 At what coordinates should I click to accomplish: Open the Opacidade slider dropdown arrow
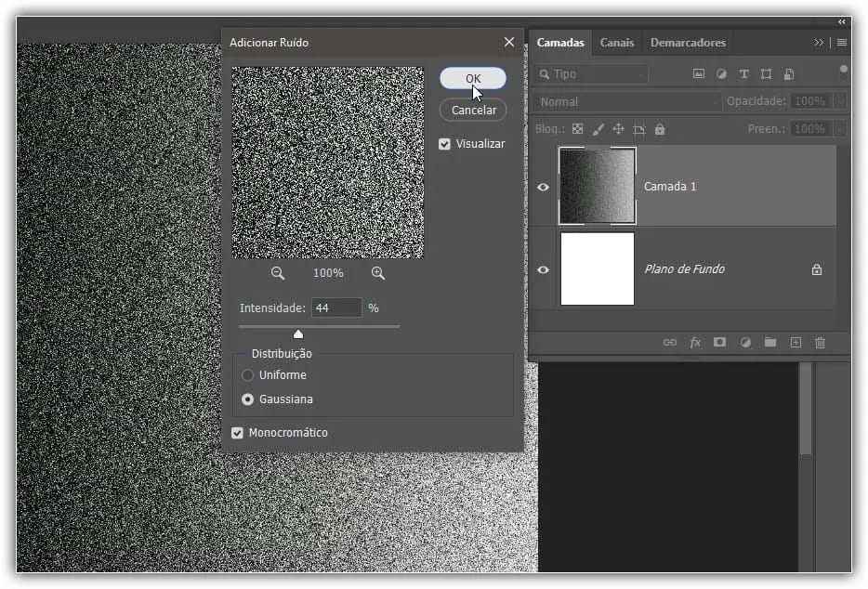pos(840,101)
